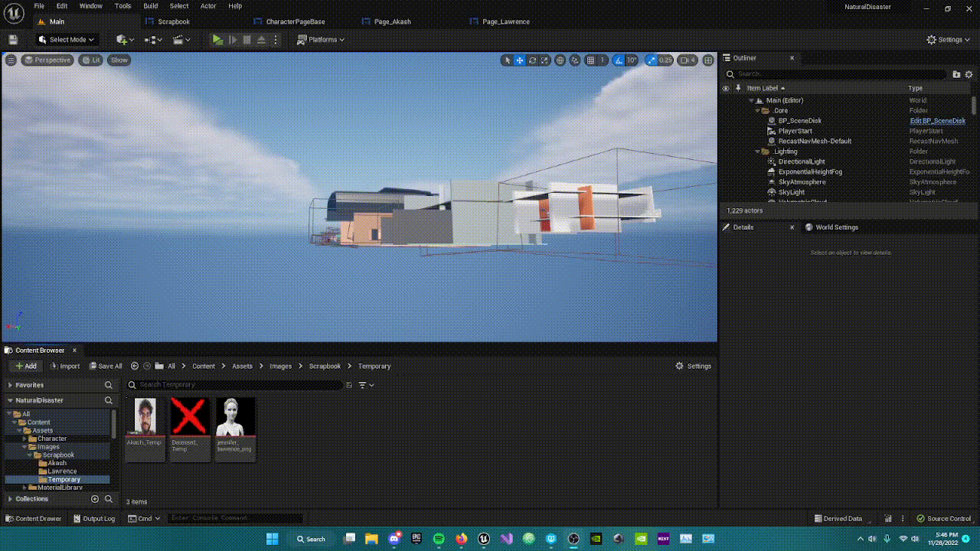Click the viewport layout maximize icon

[x=708, y=60]
